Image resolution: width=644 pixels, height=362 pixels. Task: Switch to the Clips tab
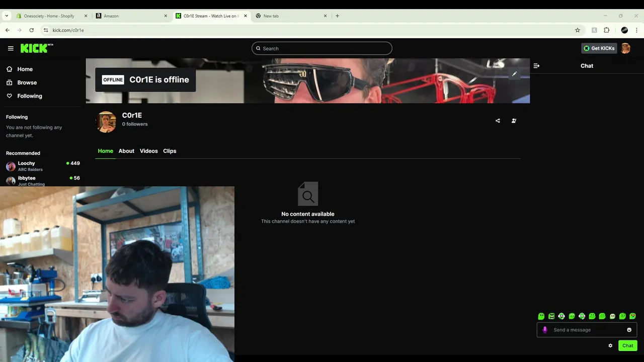(170, 151)
